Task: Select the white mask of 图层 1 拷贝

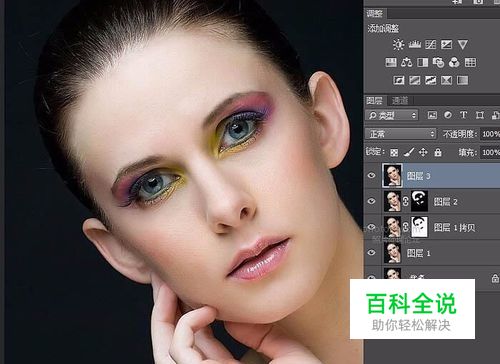Action: (419, 227)
